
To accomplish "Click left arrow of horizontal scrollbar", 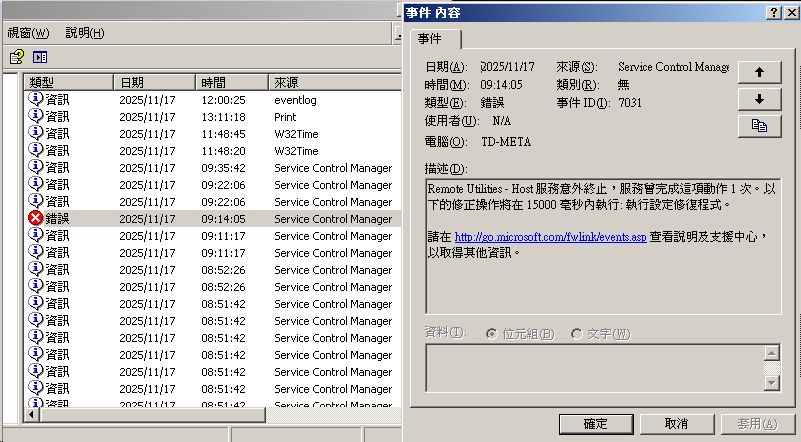I will (32, 415).
